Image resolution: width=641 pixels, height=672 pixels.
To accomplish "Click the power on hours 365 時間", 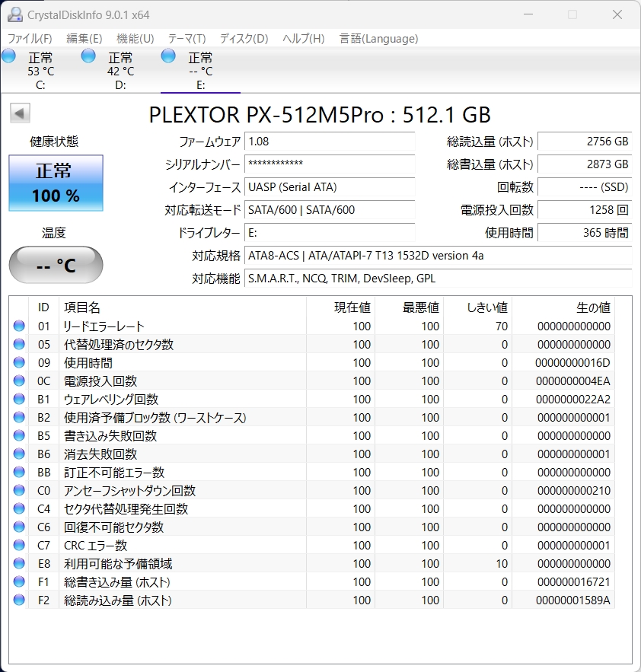I will click(x=585, y=233).
